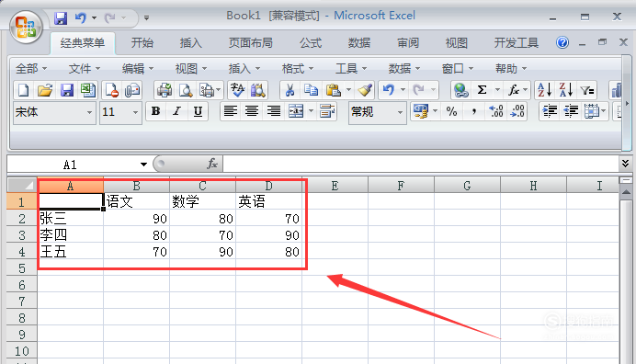Increase decimal places
Image resolution: width=636 pixels, height=364 pixels.
pos(495,111)
